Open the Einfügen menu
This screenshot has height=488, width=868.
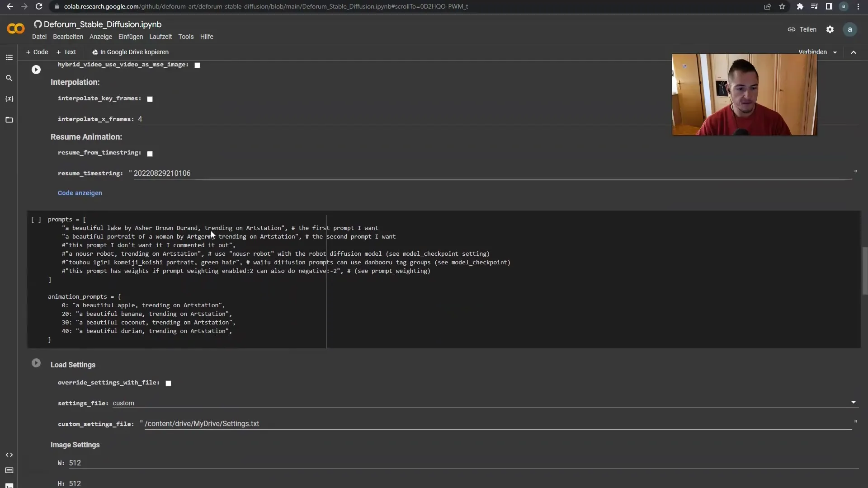pyautogui.click(x=131, y=37)
